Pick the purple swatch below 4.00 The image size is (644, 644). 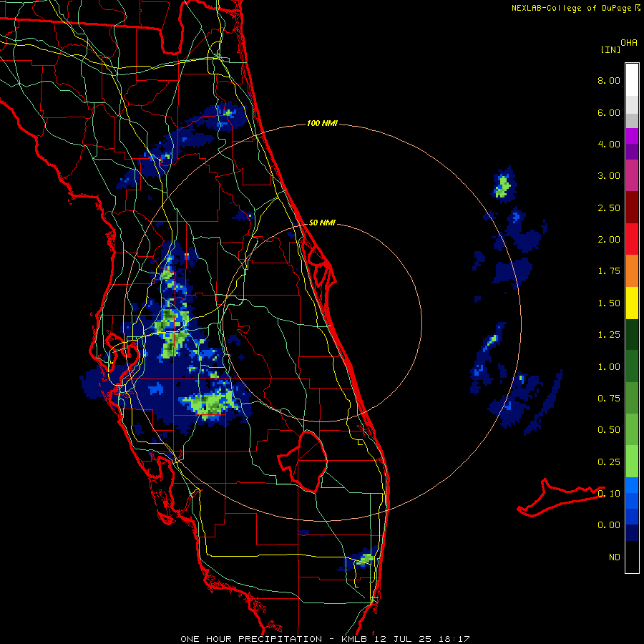point(632,152)
